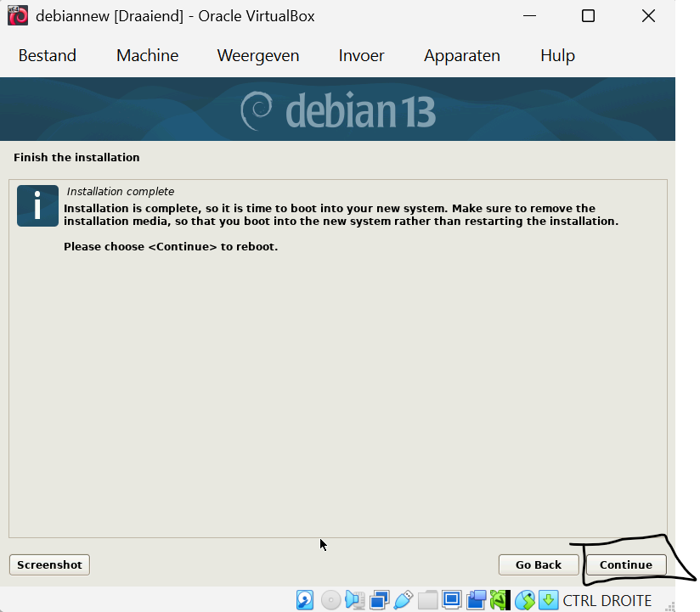
Task: Click the CTRL DROITE host key label
Action: (x=607, y=600)
